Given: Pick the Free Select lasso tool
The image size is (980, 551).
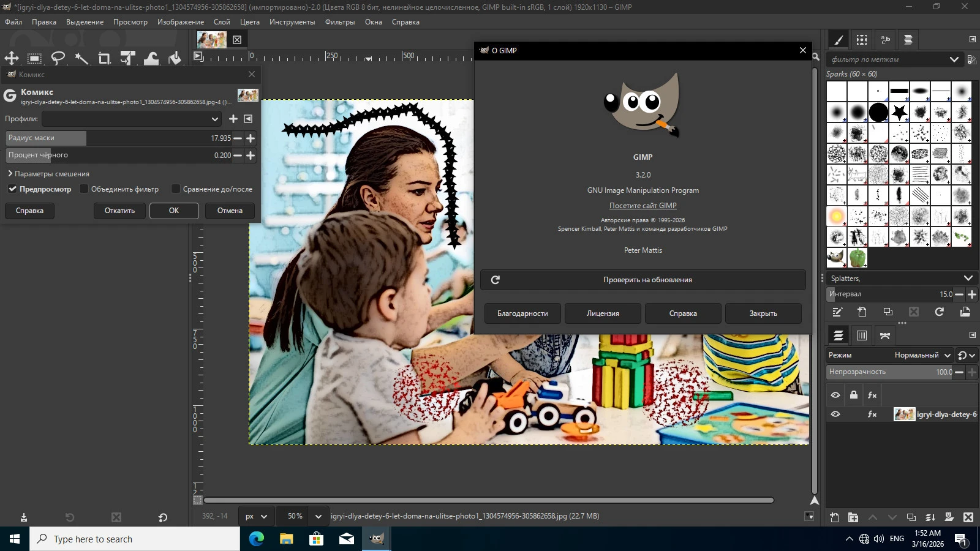Looking at the screenshot, I should [58, 58].
